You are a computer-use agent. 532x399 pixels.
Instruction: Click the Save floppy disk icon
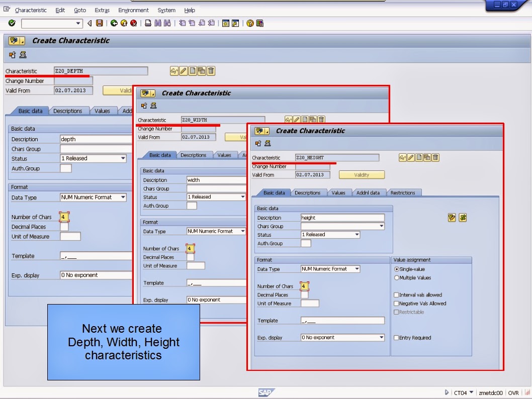(x=100, y=23)
